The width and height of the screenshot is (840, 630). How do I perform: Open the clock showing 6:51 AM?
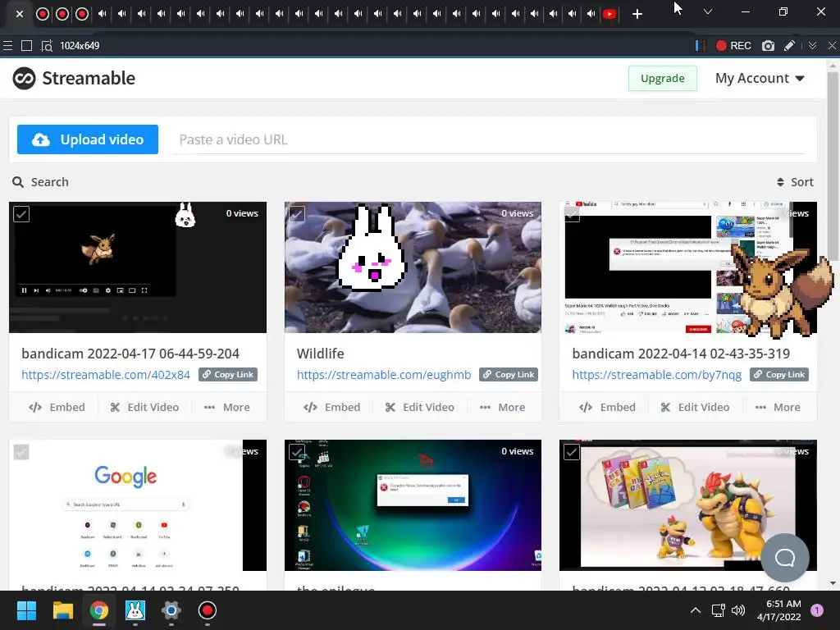(779, 610)
